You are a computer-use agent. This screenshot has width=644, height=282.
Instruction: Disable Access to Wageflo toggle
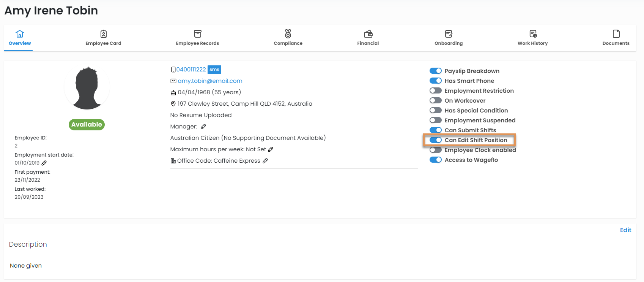(436, 160)
